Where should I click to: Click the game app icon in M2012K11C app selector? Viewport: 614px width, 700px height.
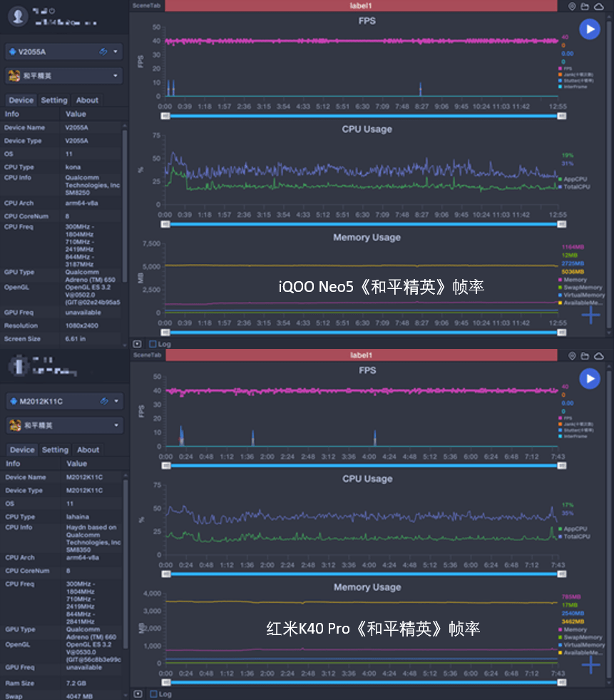[15, 425]
